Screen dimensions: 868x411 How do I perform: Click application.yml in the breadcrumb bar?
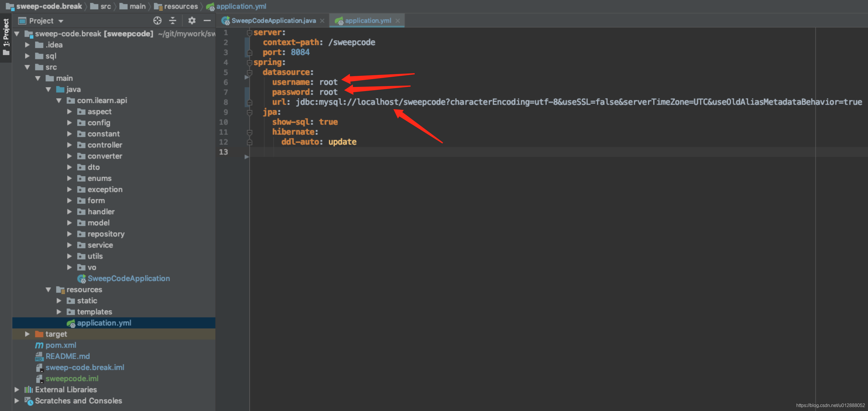(236, 6)
